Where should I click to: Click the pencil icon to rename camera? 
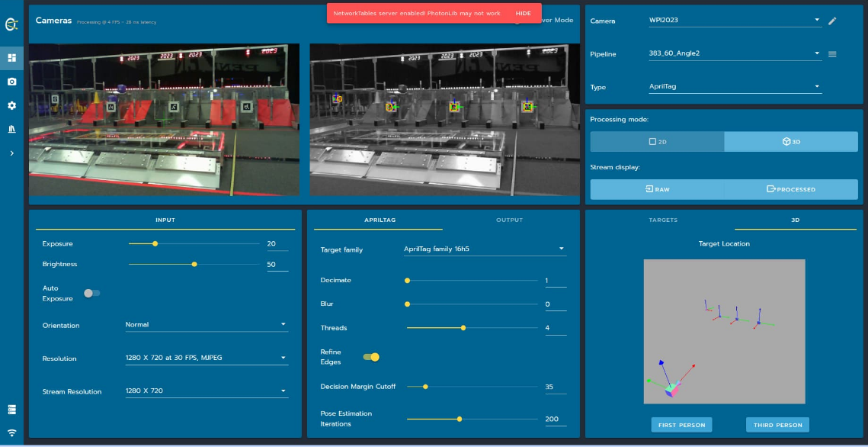tap(832, 21)
